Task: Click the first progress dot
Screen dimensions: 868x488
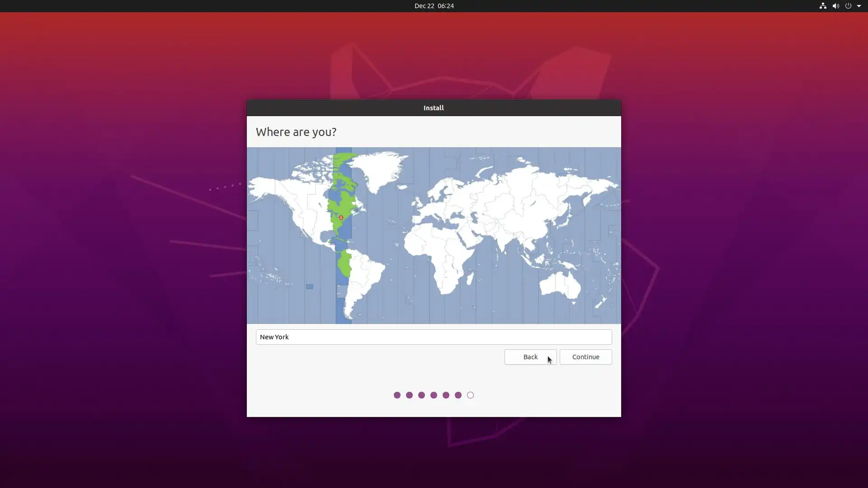Action: click(x=397, y=395)
